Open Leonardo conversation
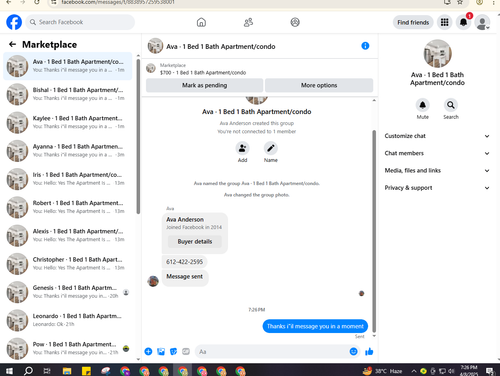The image size is (500, 376). [x=68, y=320]
